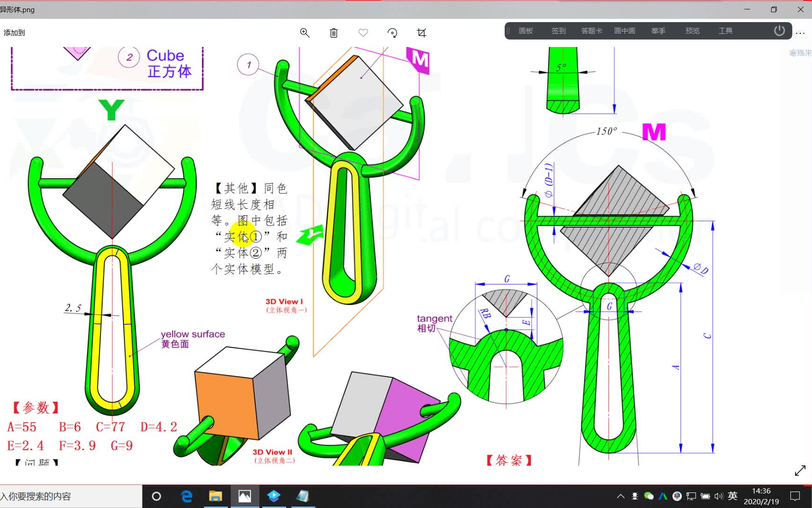Launch Microsoft Edge from the taskbar
The width and height of the screenshot is (812, 508).
point(187,496)
